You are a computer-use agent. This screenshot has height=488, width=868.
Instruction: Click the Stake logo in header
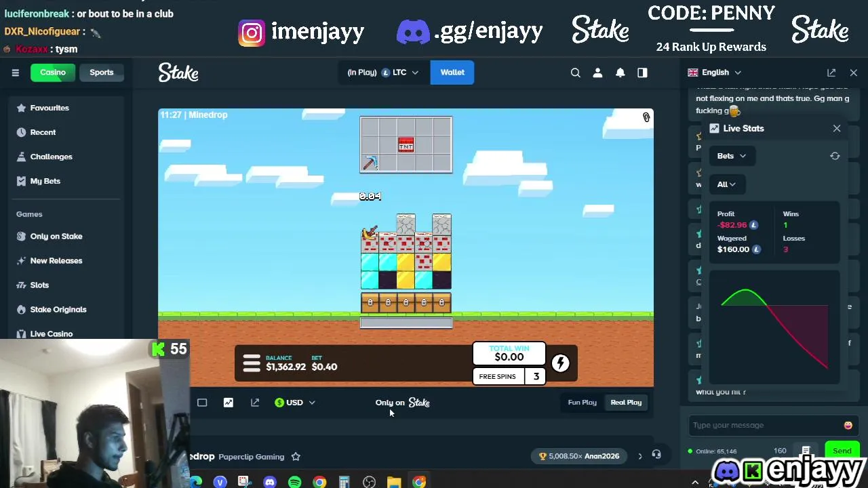pos(178,73)
